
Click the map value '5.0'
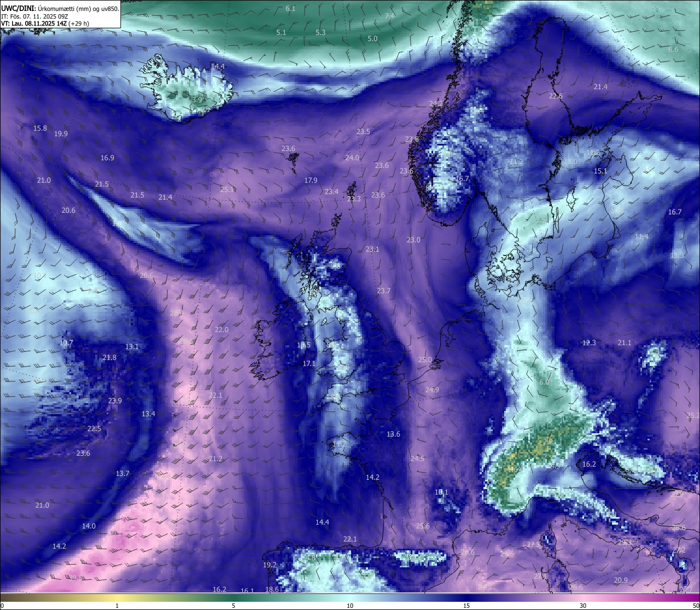coord(372,39)
